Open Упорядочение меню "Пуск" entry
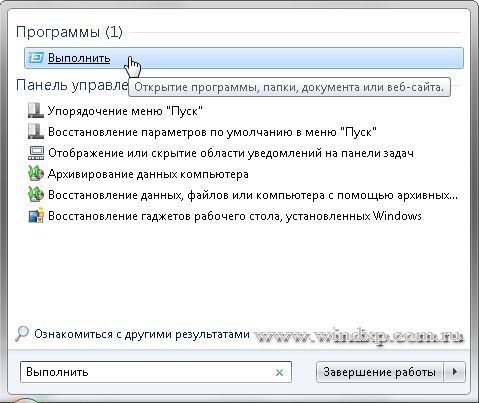The height and width of the screenshot is (403, 479). (x=125, y=111)
